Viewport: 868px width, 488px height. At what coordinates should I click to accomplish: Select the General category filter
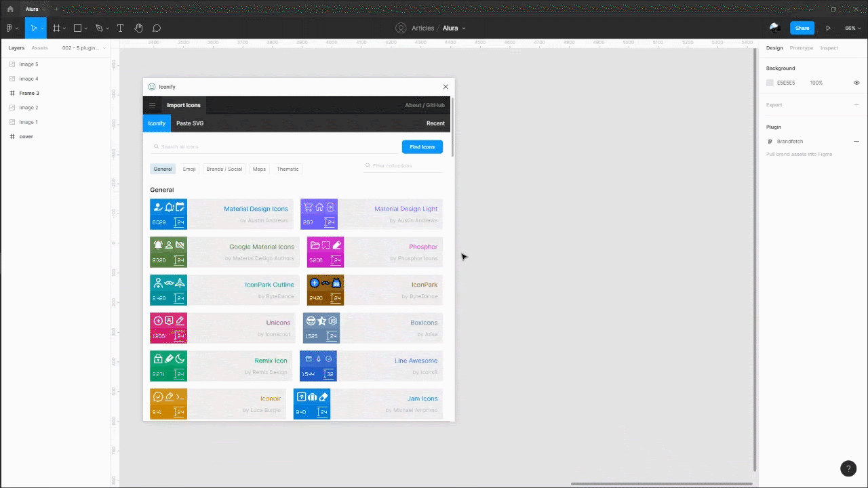click(x=163, y=169)
